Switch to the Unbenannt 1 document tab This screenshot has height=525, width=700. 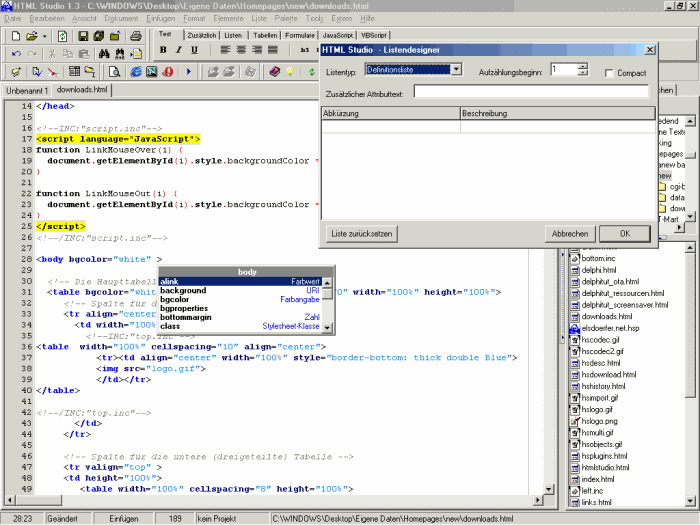click(x=27, y=91)
